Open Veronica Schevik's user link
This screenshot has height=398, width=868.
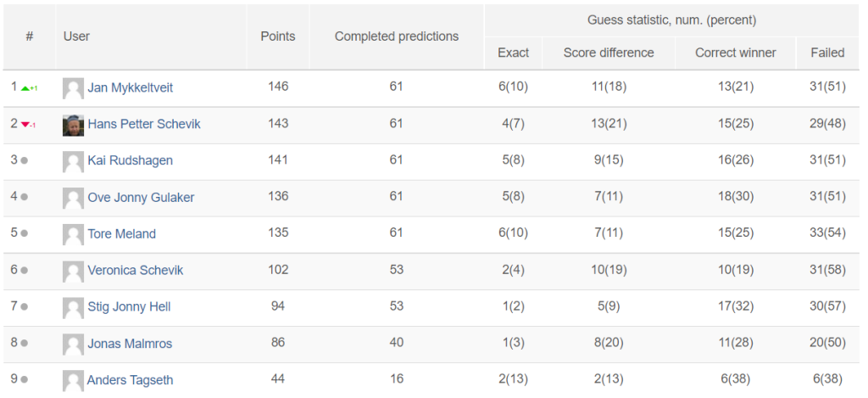coord(135,271)
